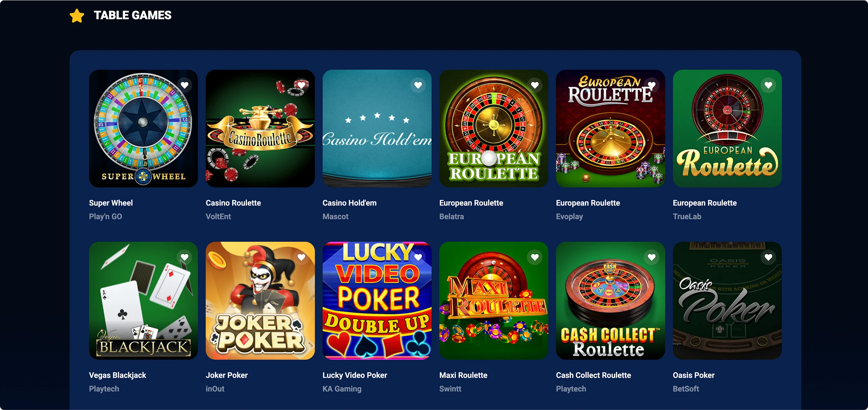The width and height of the screenshot is (868, 410).
Task: Click heart icon on Casino Hold'em
Action: pyautogui.click(x=418, y=85)
